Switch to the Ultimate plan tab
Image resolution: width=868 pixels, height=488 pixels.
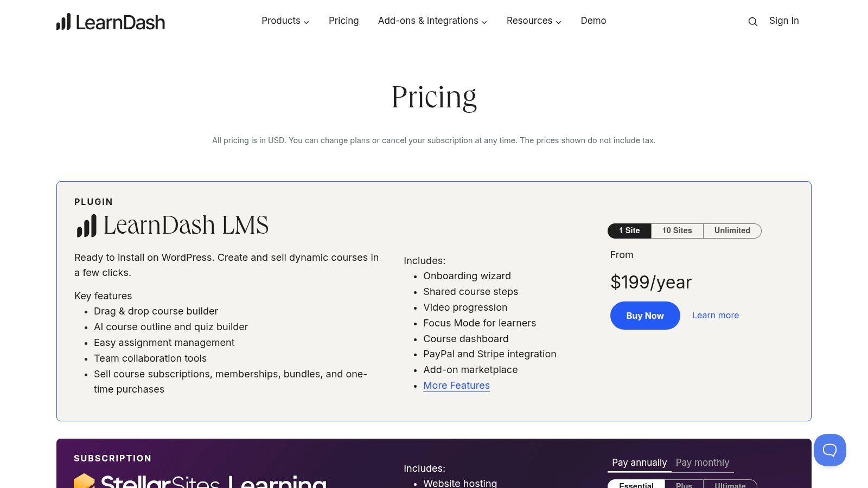[730, 484]
